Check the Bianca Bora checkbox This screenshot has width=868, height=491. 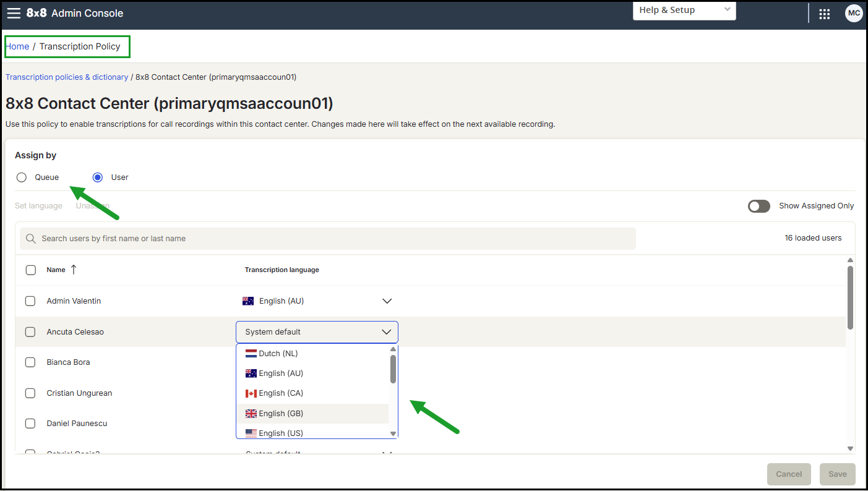(30, 362)
